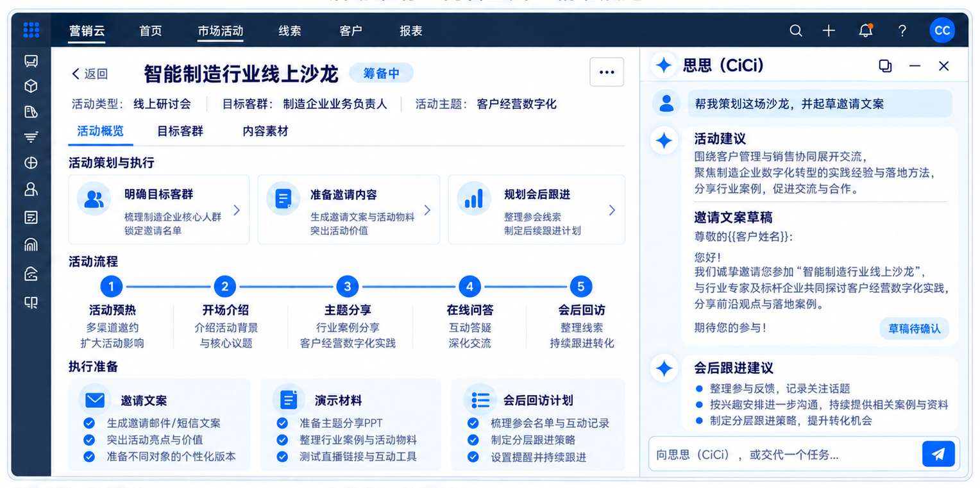Open the notifications bell
The width and height of the screenshot is (980, 488).
(866, 30)
